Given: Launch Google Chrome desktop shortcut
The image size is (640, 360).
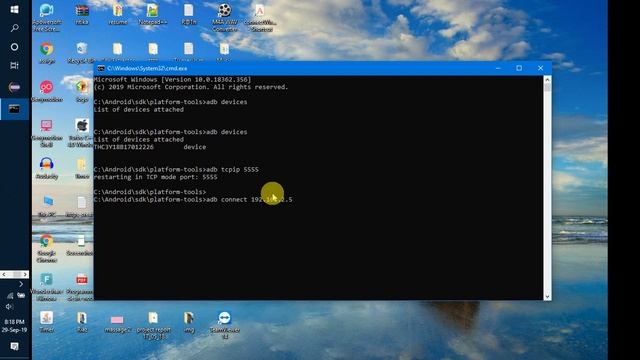Looking at the screenshot, I should [47, 248].
